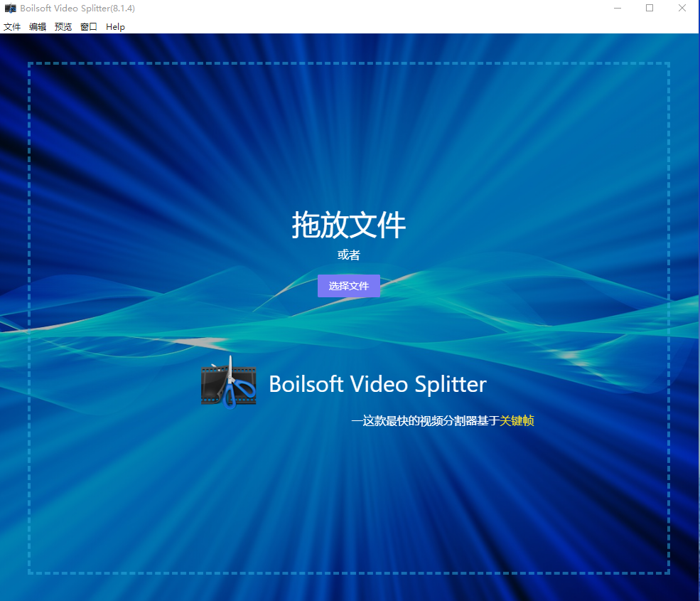Screen dimensions: 700x601
Task: Click blank menu bar area right of Help
Action: tap(355, 27)
